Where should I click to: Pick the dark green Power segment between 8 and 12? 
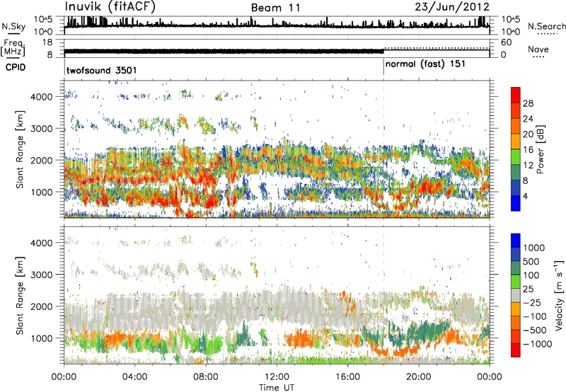click(516, 172)
